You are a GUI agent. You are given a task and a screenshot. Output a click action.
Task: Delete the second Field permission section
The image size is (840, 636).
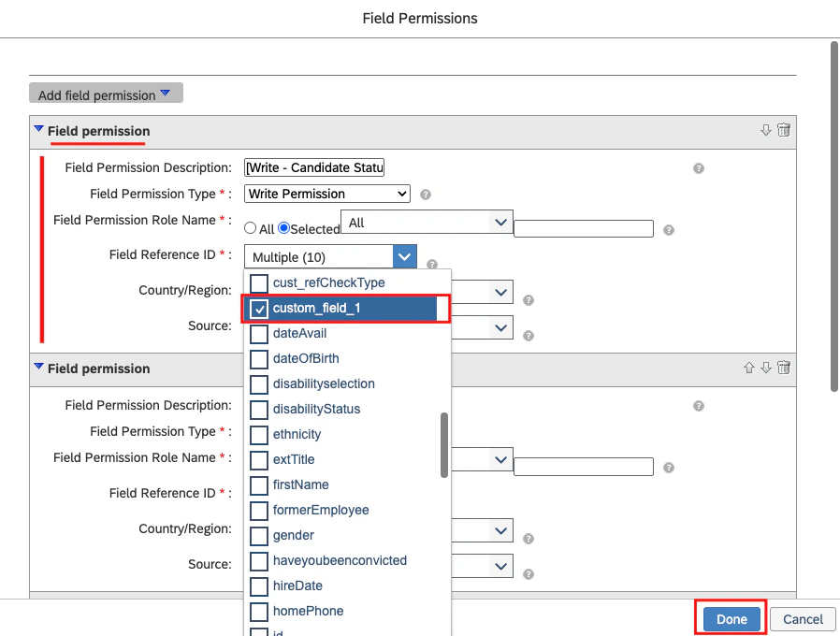pos(785,368)
